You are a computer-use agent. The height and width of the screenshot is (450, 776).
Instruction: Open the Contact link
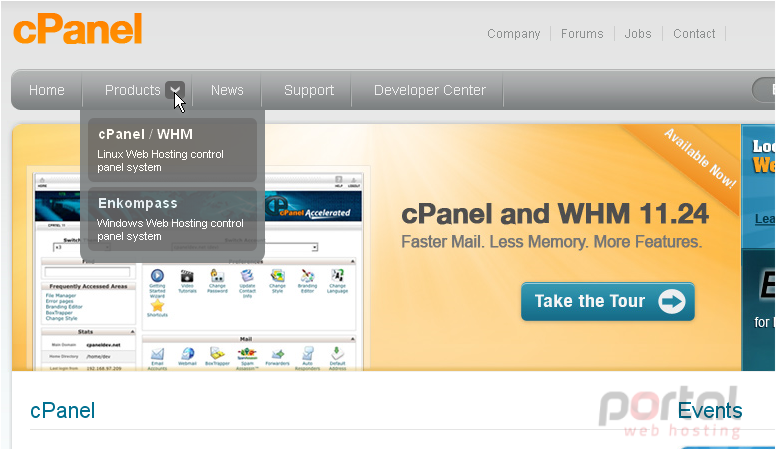pos(694,34)
